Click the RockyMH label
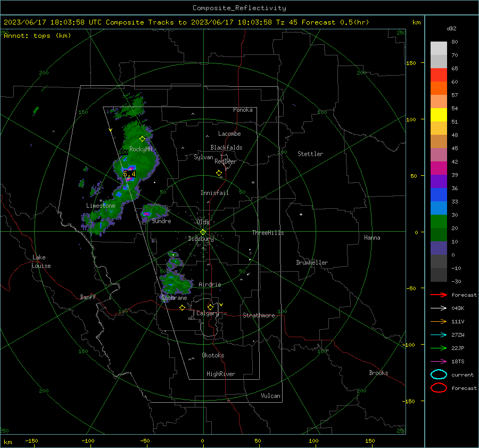This screenshot has height=448, width=479. point(141,149)
